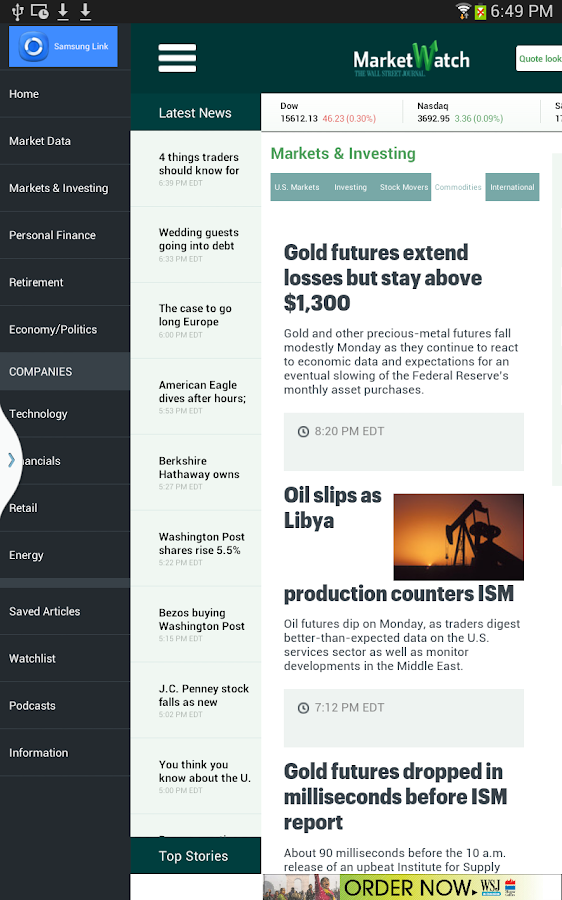Open Financials in the sidebar

[65, 461]
